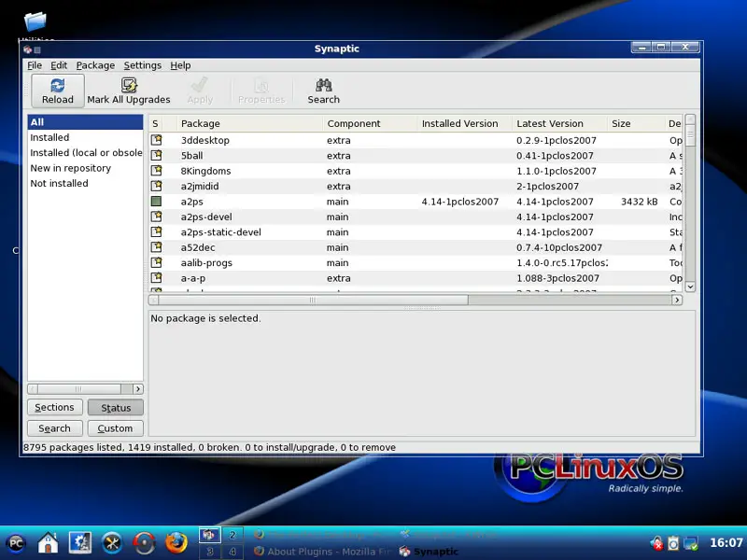Click the Utilities folder desktop icon
The width and height of the screenshot is (747, 560).
click(35, 21)
